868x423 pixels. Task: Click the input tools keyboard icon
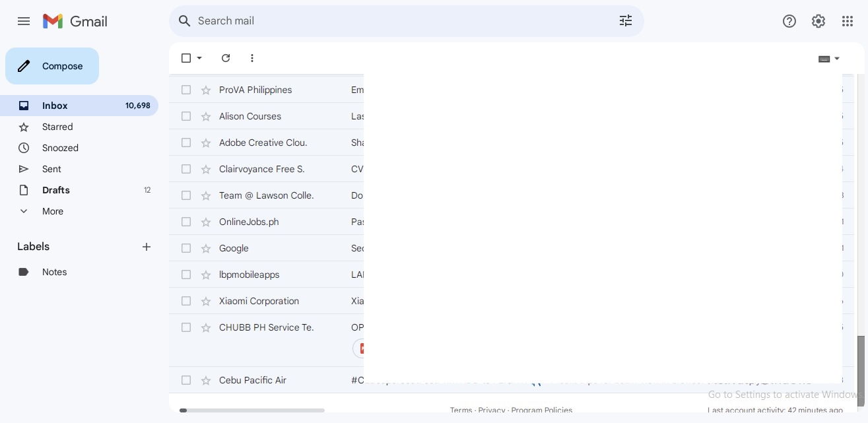tap(824, 59)
